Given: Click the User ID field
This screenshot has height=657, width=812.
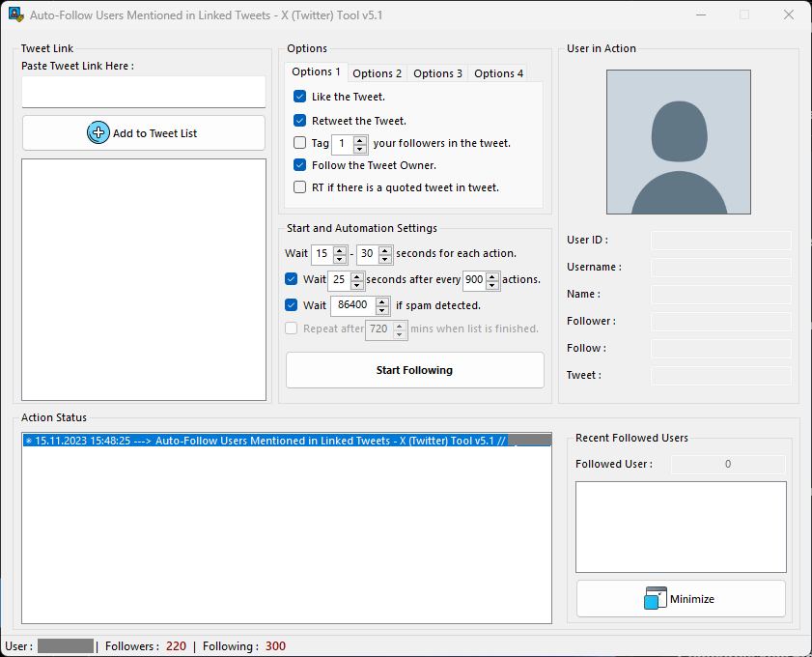Looking at the screenshot, I should coord(721,241).
